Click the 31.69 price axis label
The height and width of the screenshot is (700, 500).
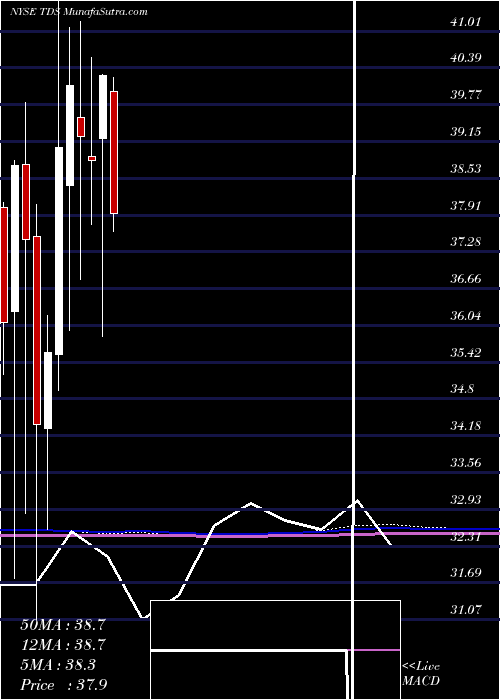466,572
